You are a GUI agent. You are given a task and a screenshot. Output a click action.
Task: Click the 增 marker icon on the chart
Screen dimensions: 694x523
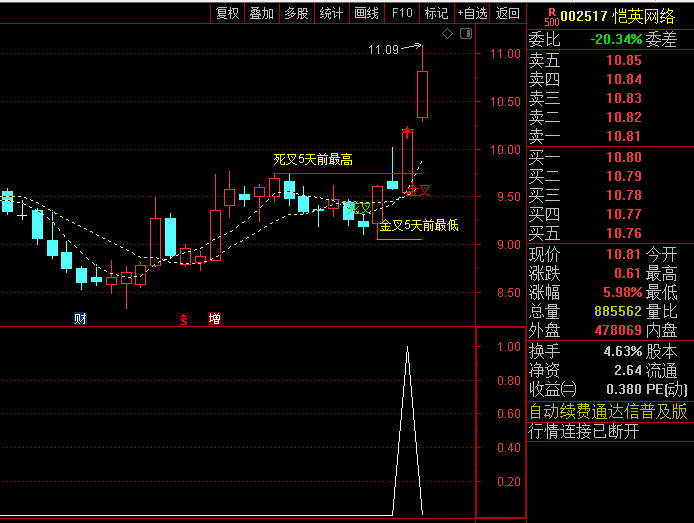pos(214,319)
